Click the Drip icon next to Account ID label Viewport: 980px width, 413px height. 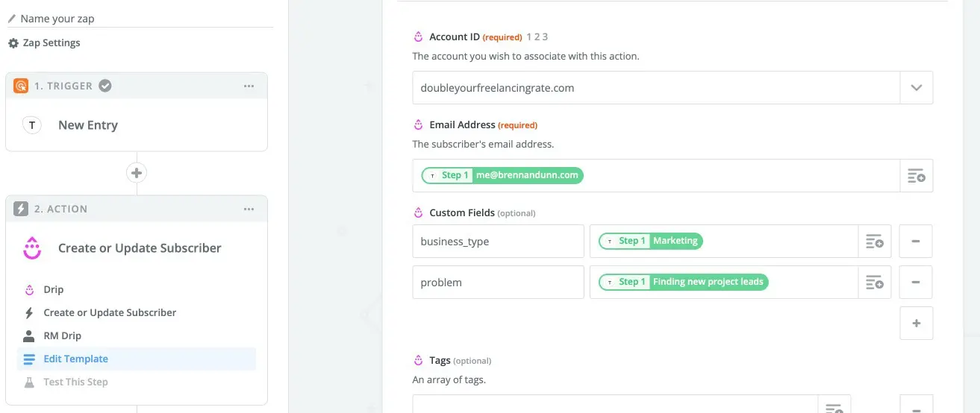coord(419,37)
